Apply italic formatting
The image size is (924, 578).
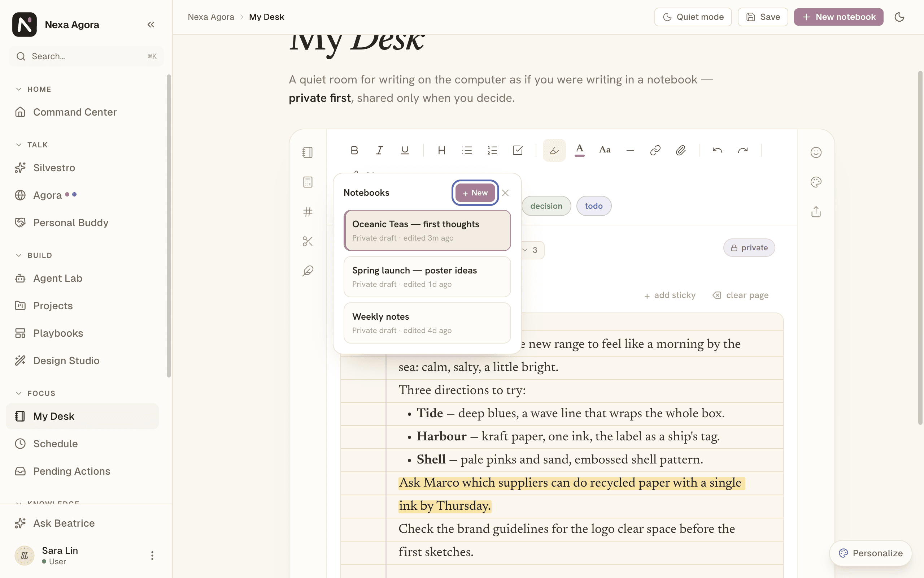(379, 150)
